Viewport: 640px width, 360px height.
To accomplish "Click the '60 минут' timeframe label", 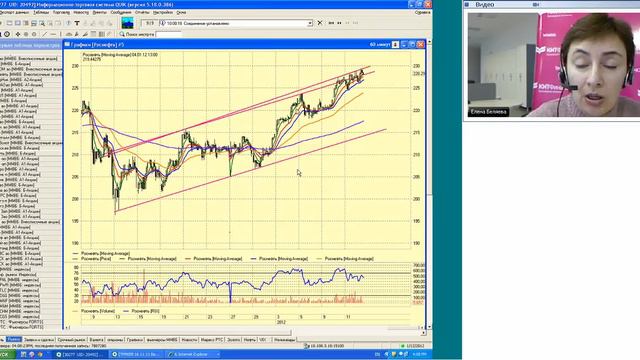I will click(380, 44).
